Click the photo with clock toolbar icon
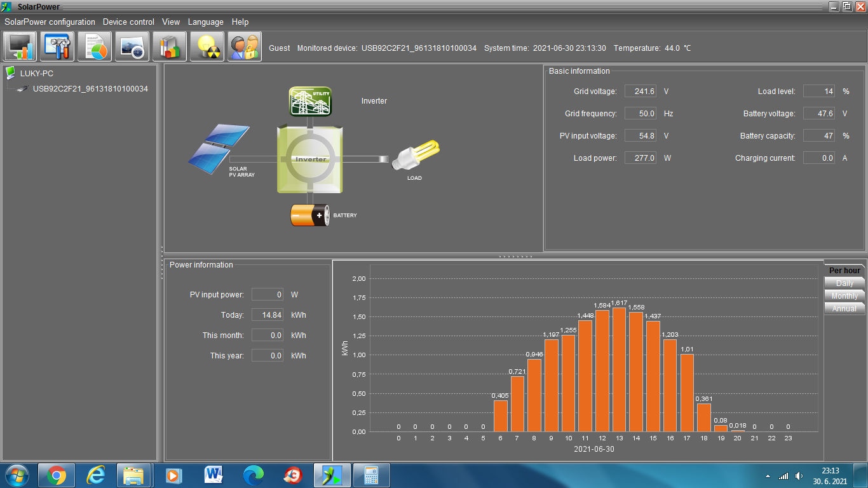 click(132, 47)
